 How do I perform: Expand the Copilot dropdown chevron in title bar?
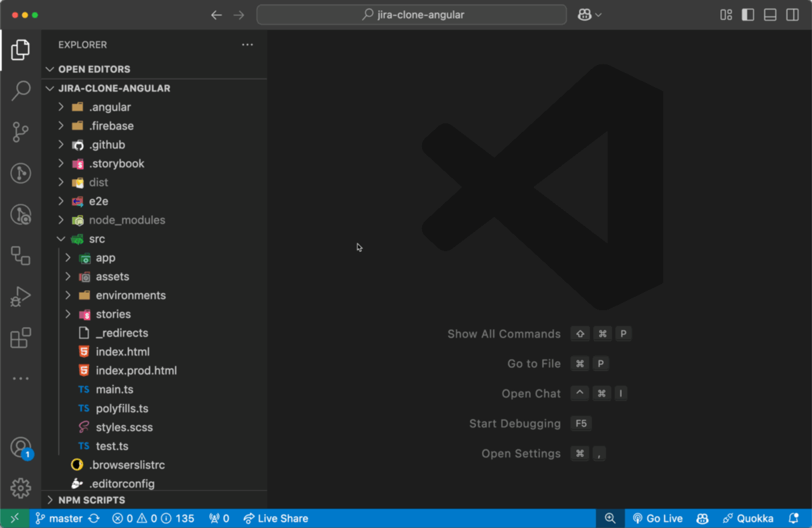tap(598, 15)
